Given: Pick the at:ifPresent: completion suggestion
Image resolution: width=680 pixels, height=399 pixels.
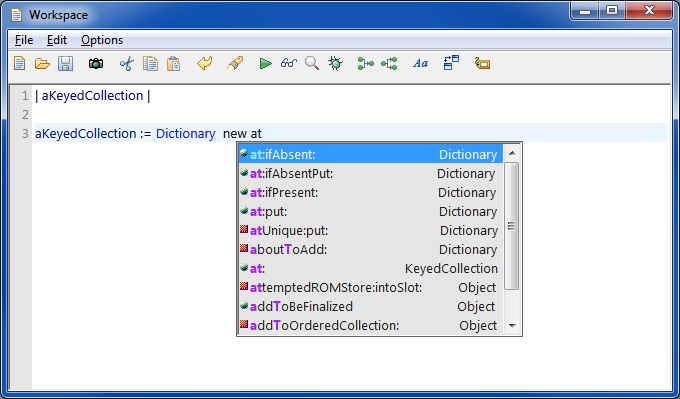Looking at the screenshot, I should (x=371, y=193).
